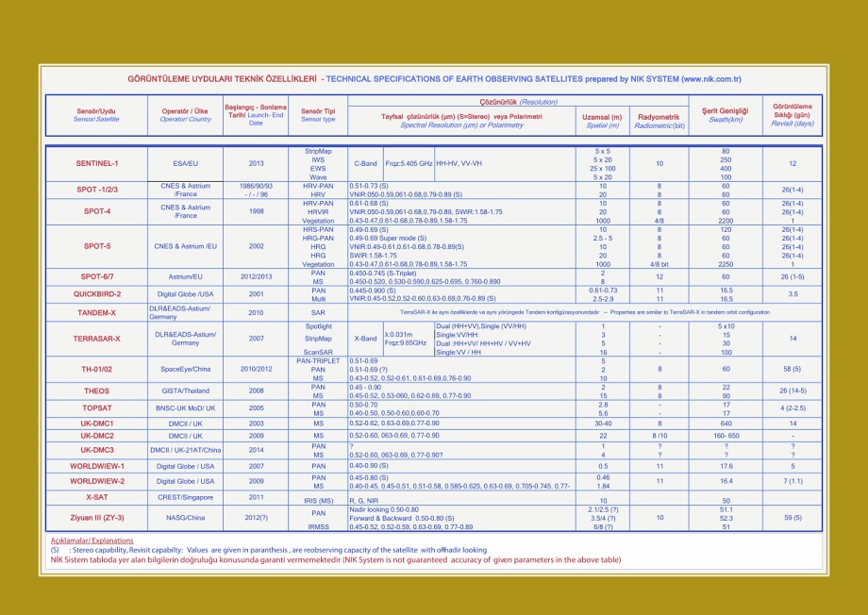Click the 160- 650 swath value

pos(726,436)
